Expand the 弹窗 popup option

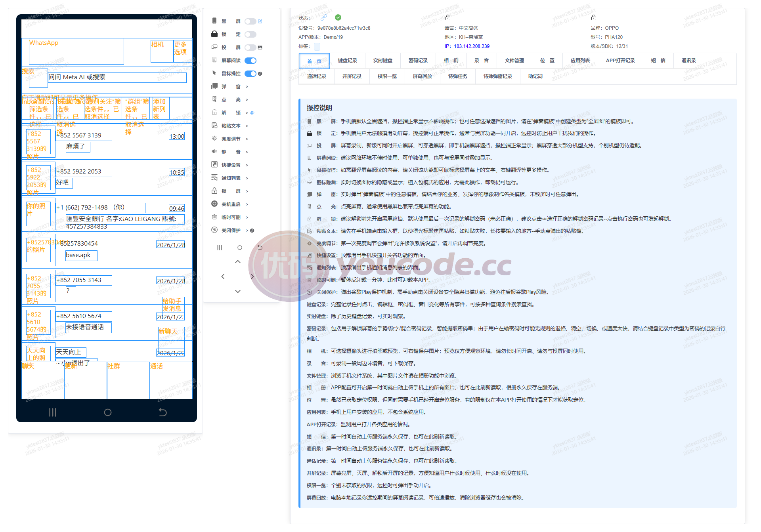[x=247, y=87]
